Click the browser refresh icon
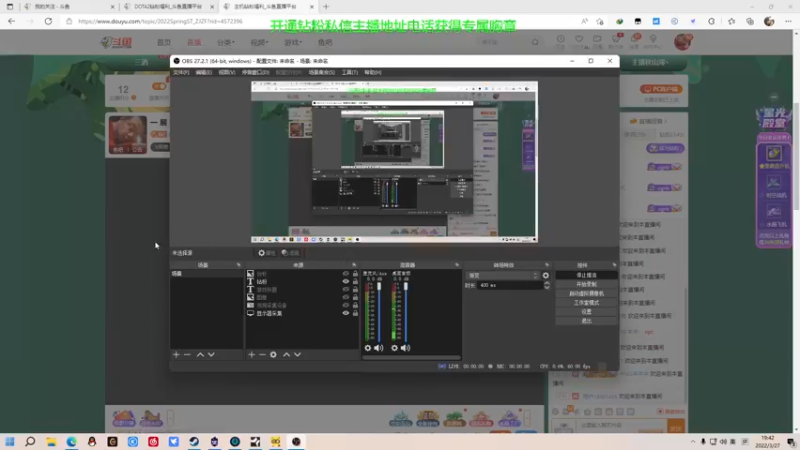This screenshot has width=800, height=450. 48,21
